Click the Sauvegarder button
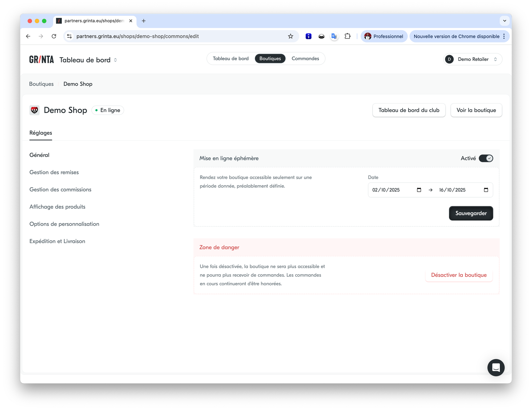 click(x=471, y=213)
